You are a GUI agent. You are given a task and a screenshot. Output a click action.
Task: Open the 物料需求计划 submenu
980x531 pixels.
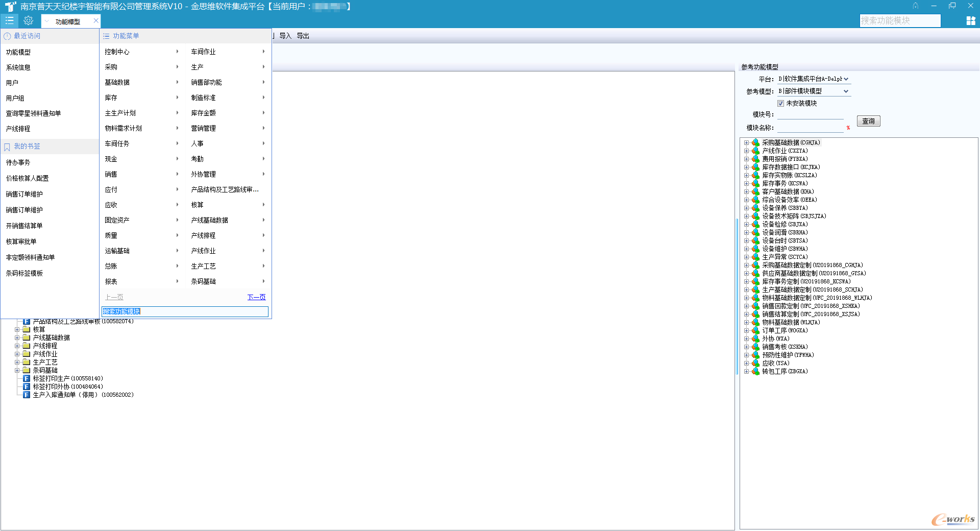142,128
